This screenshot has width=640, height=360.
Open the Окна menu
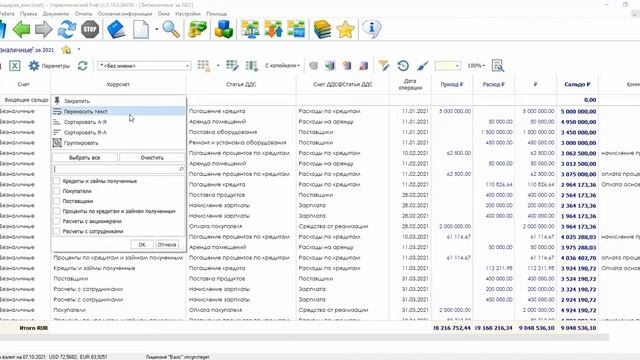(163, 13)
